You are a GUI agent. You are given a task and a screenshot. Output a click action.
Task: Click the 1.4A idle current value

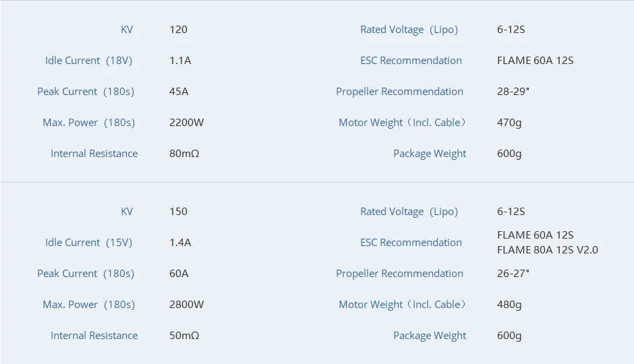pos(180,243)
